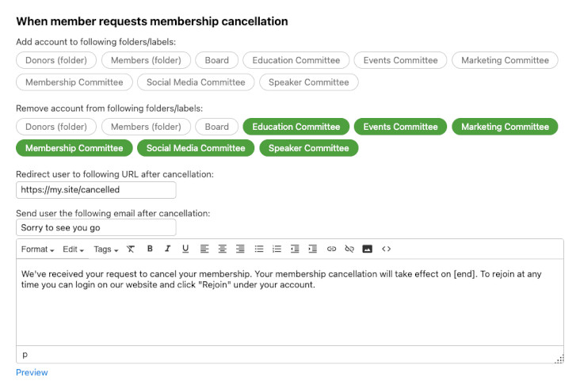This screenshot has width=580, height=392.
Task: Open the Format dropdown
Action: point(37,249)
